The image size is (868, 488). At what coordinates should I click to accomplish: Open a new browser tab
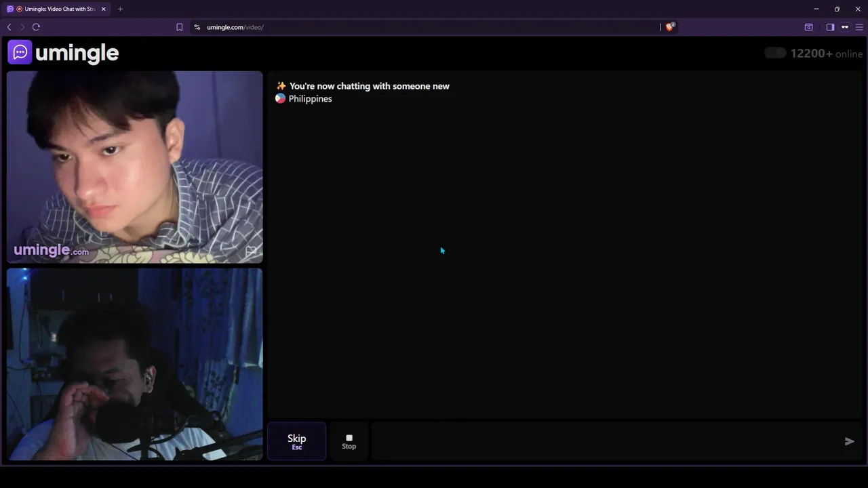coord(120,9)
